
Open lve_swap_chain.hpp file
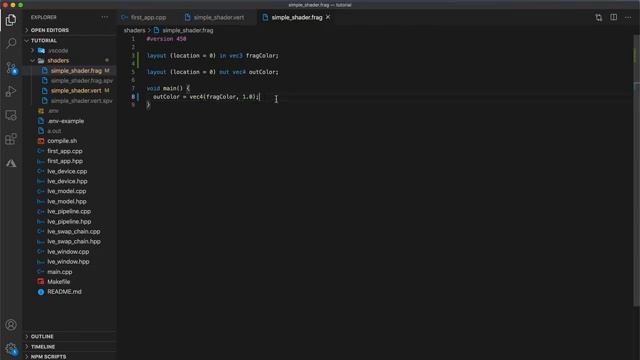click(70, 241)
